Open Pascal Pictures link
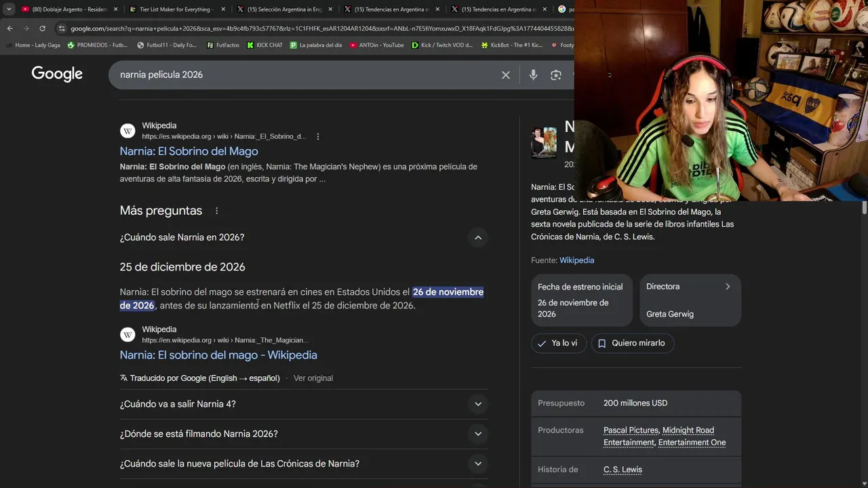 pyautogui.click(x=631, y=430)
